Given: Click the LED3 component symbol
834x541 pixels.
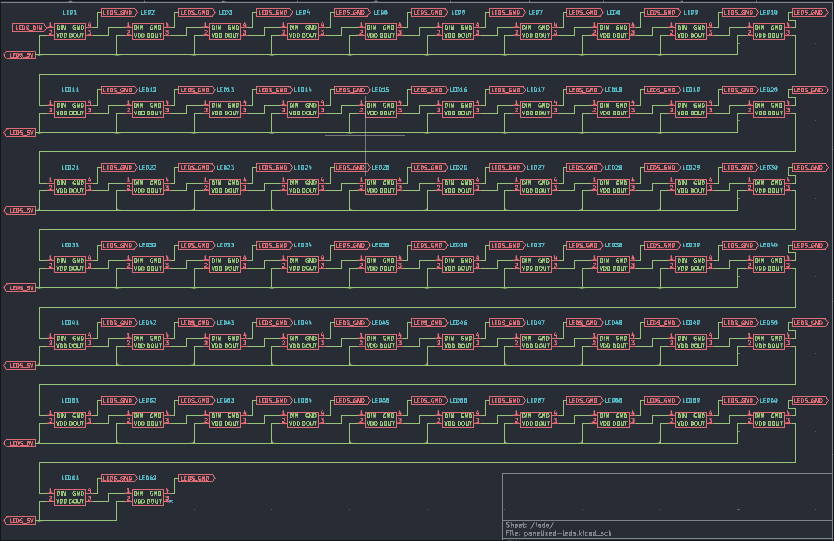Looking at the screenshot, I should (x=225, y=31).
